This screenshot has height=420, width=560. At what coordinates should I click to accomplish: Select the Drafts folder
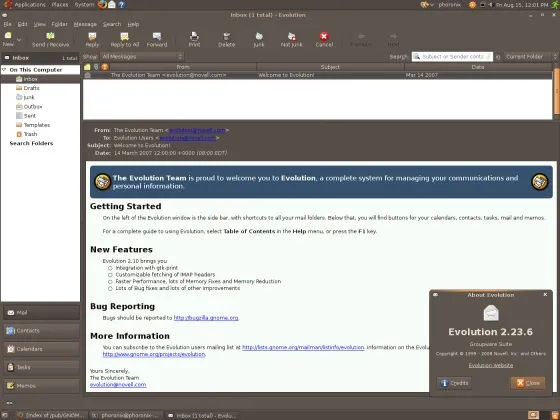[28, 88]
